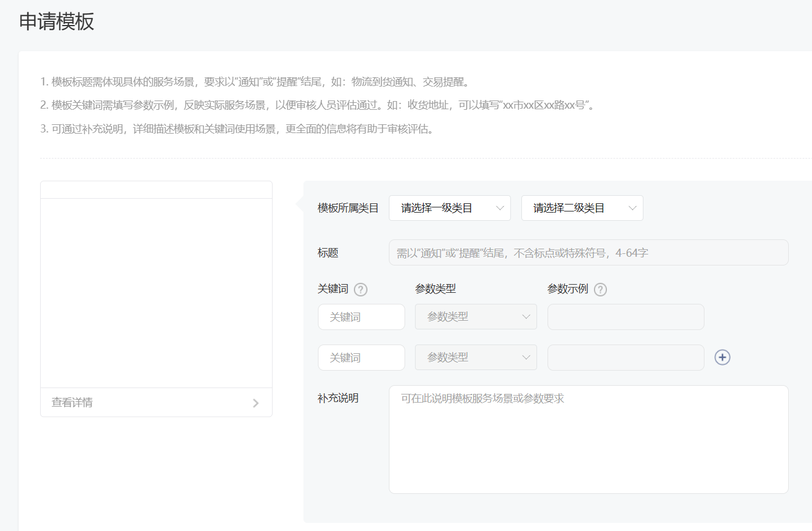812x531 pixels.
Task: Add a new keyword row with plus icon
Action: click(722, 357)
